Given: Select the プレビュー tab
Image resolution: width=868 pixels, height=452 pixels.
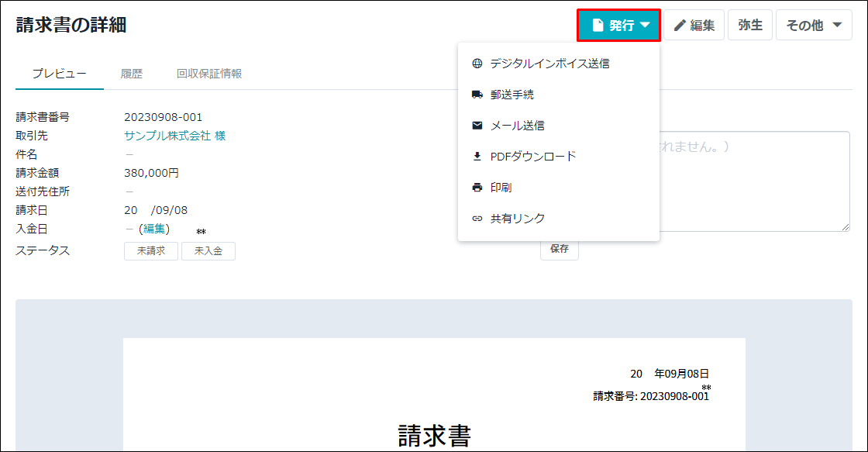Looking at the screenshot, I should [59, 74].
